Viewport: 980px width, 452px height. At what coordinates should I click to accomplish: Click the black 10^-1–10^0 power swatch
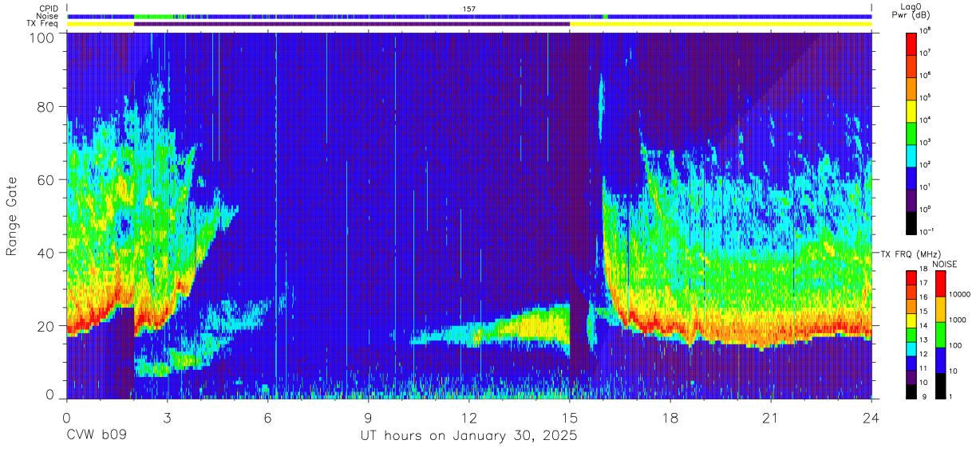911,222
